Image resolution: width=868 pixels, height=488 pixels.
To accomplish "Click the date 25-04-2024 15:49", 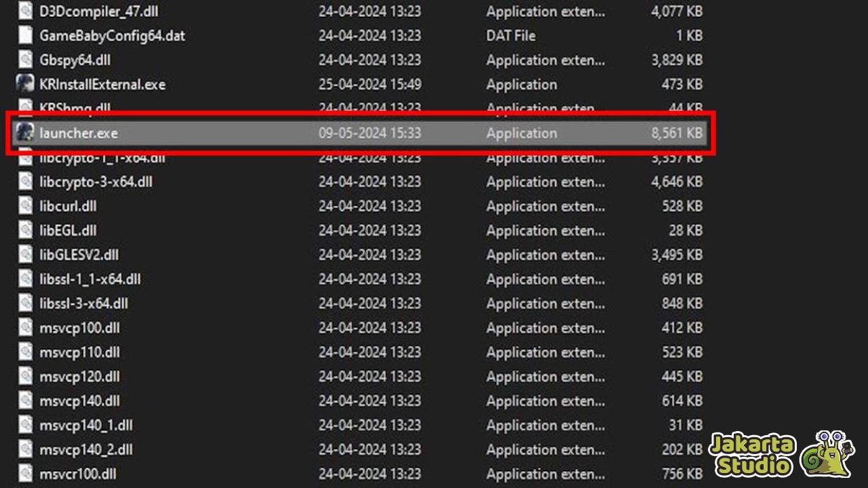I will [x=370, y=85].
